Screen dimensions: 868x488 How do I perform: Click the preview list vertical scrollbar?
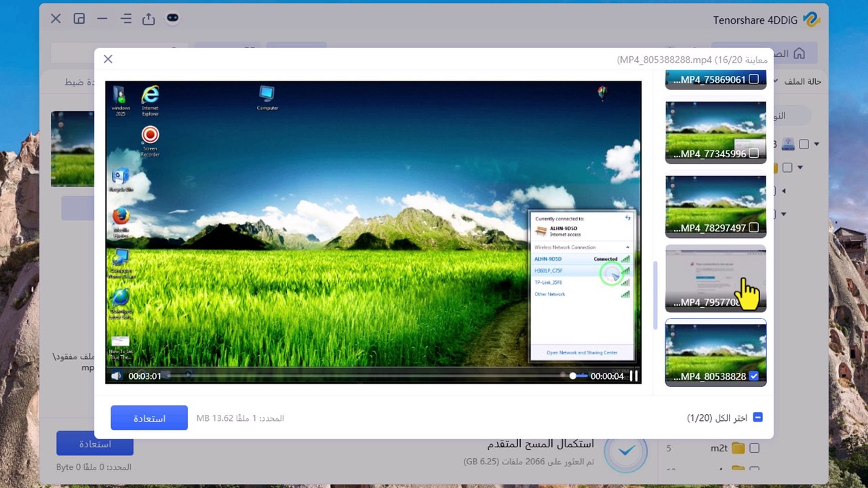click(655, 296)
